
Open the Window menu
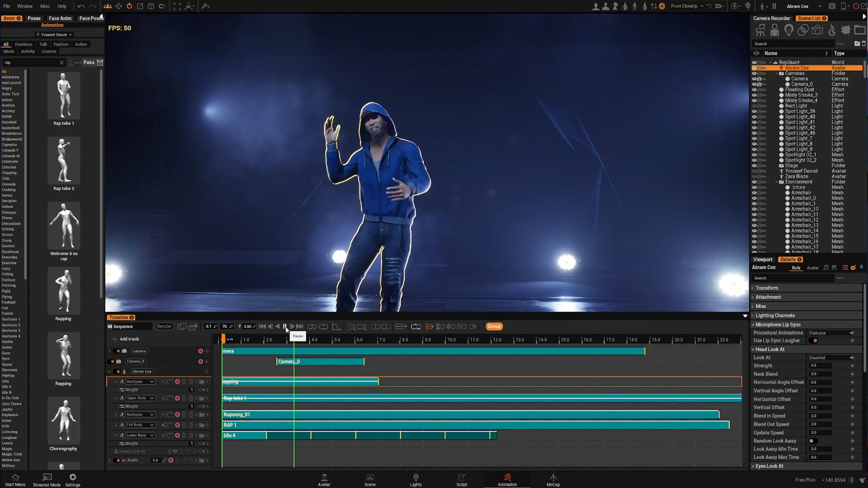[x=25, y=6]
